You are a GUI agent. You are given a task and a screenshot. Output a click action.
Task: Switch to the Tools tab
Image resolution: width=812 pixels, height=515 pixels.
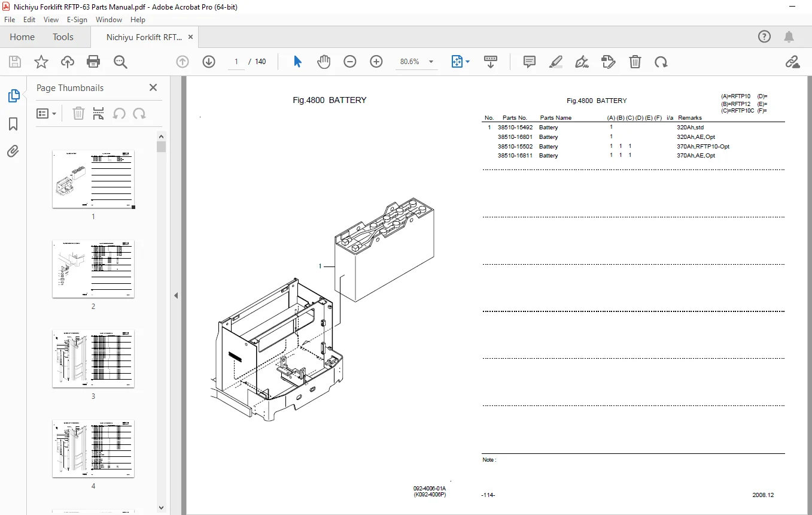[x=63, y=37]
